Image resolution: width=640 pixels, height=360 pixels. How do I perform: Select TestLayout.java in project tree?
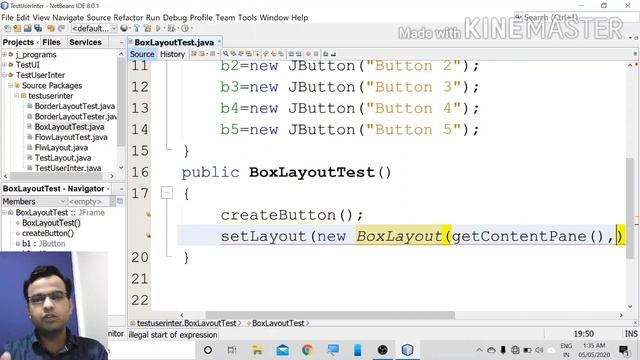pyautogui.click(x=62, y=158)
